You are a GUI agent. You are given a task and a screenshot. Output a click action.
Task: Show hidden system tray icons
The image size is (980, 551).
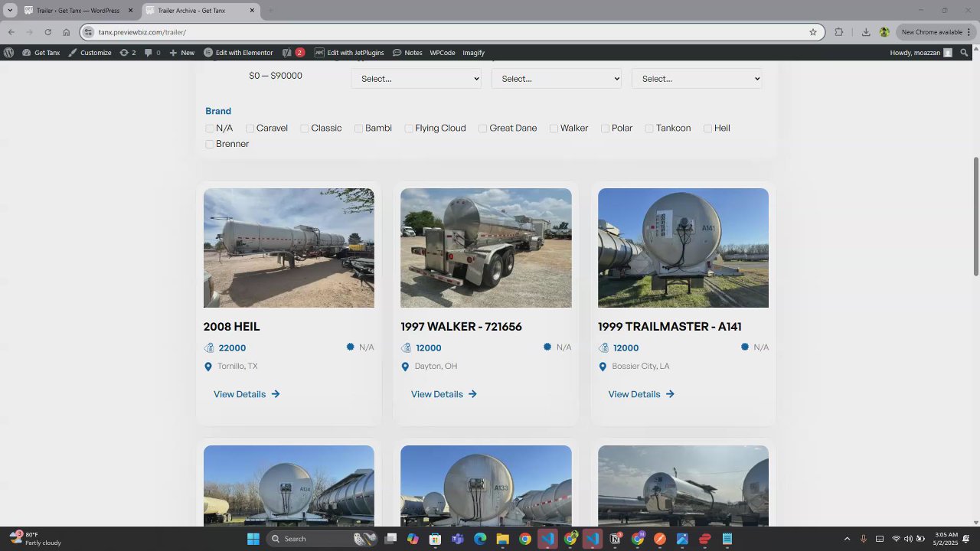(x=847, y=539)
